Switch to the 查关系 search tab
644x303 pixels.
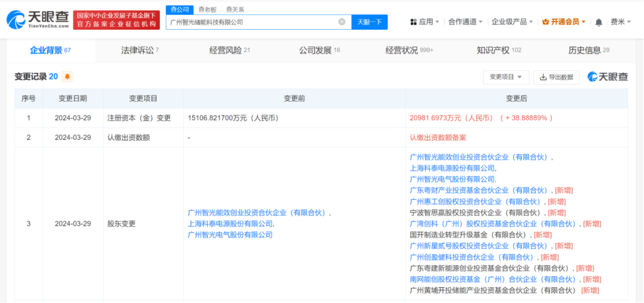pos(235,9)
